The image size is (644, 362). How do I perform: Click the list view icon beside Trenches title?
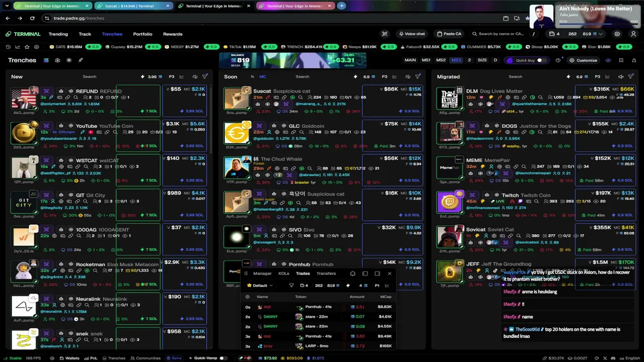tap(46, 60)
